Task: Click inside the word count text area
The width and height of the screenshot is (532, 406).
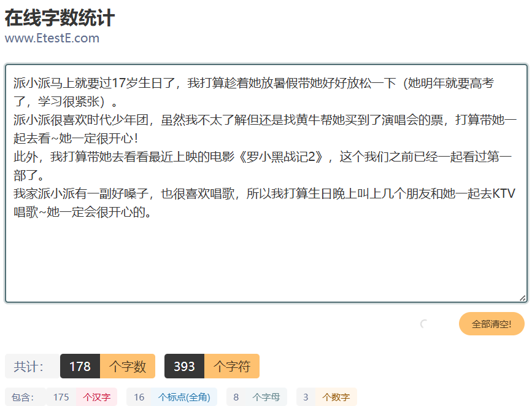Action: 266,183
